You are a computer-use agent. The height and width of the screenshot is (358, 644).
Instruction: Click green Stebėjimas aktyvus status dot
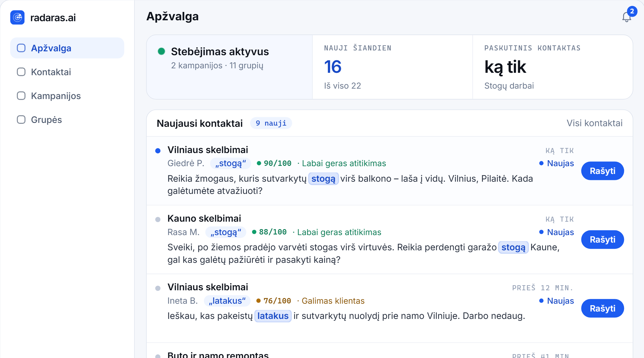pyautogui.click(x=161, y=51)
